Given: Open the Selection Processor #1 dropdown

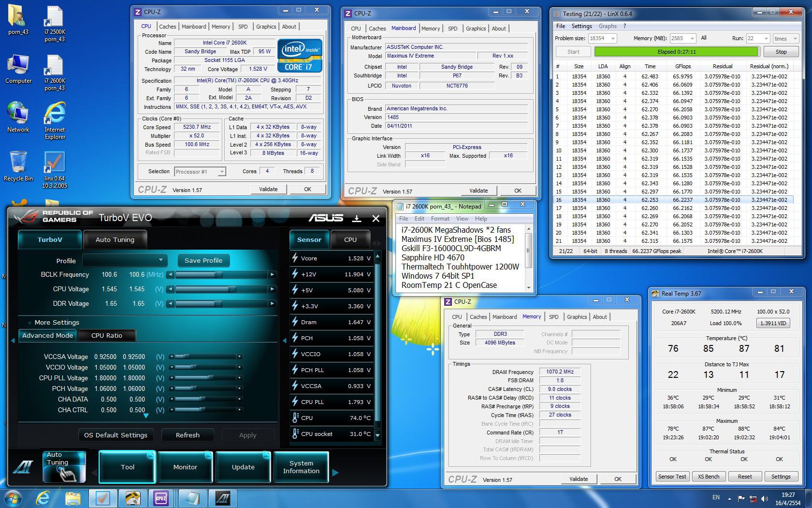Looking at the screenshot, I should coord(200,172).
